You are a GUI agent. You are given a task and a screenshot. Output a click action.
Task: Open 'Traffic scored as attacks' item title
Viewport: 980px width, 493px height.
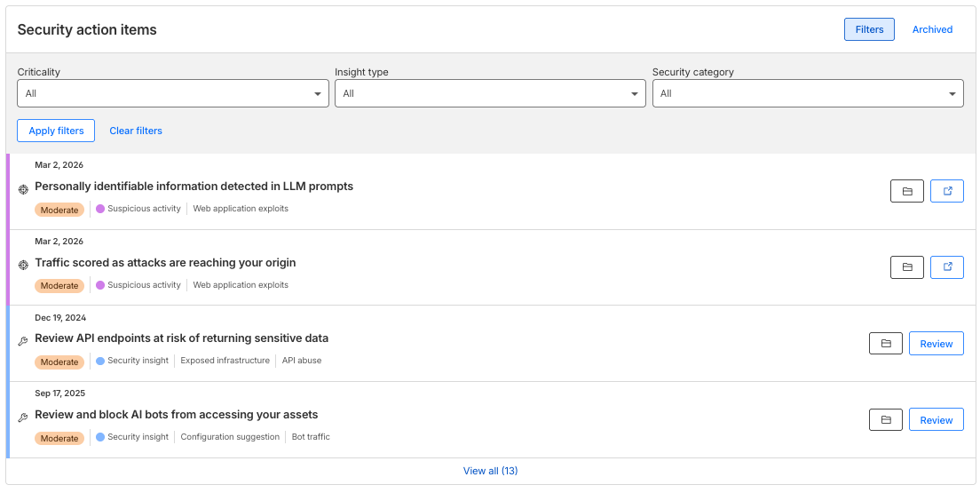tap(165, 263)
